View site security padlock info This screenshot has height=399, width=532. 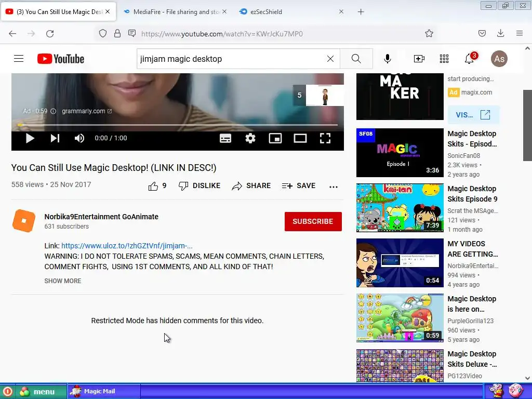click(117, 33)
